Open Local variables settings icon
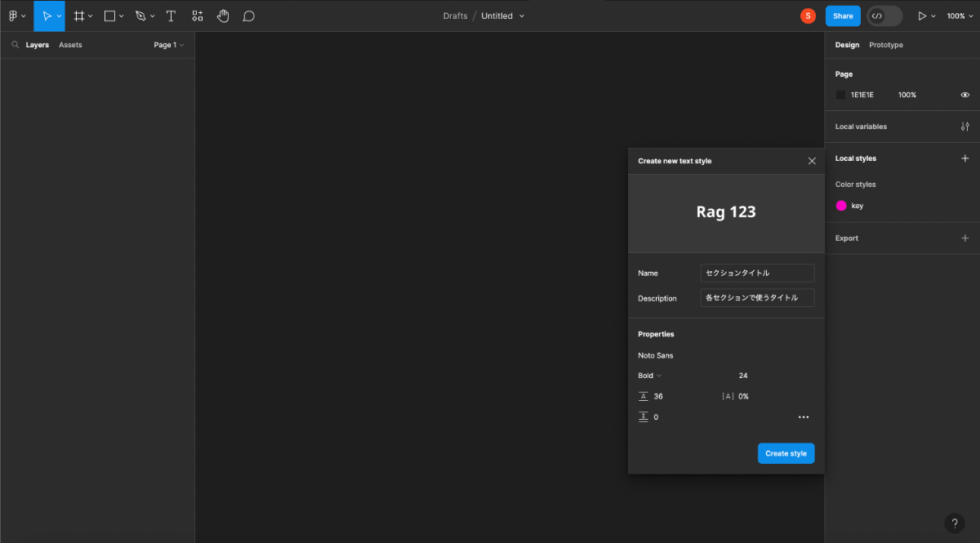The width and height of the screenshot is (980, 543). click(x=965, y=127)
